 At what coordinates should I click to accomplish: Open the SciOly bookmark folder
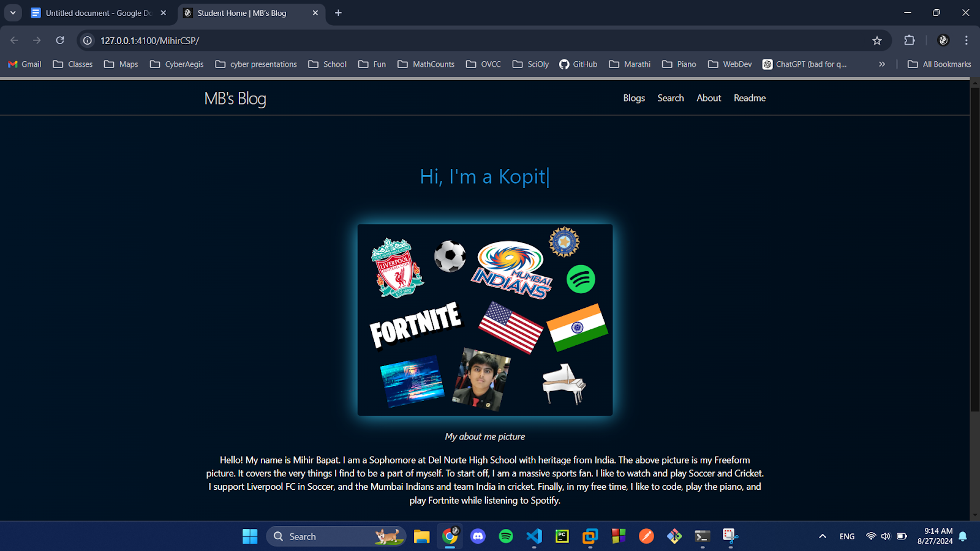(531, 64)
